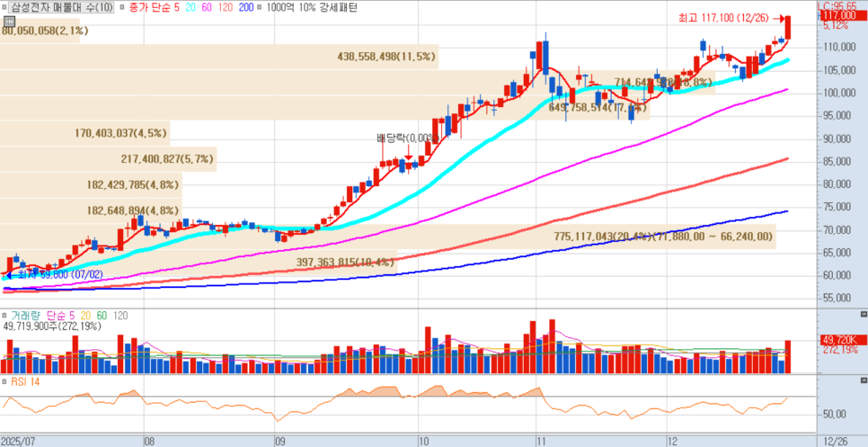Click the 배당락(0.00%) ex-dividend marker

(408, 138)
